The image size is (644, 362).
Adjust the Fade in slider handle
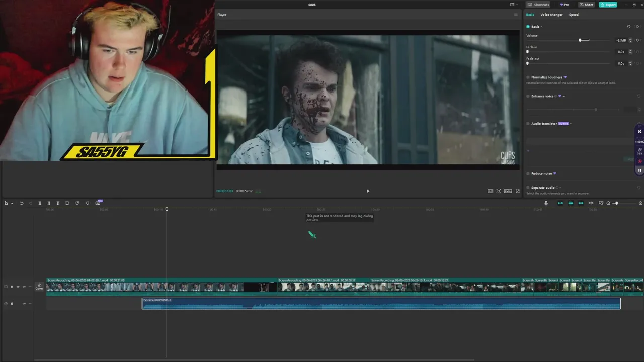coord(527,52)
